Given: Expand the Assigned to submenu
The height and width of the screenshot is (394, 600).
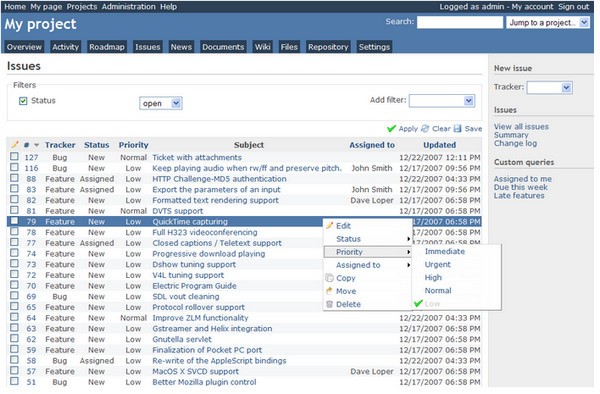Looking at the screenshot, I should pyautogui.click(x=368, y=265).
